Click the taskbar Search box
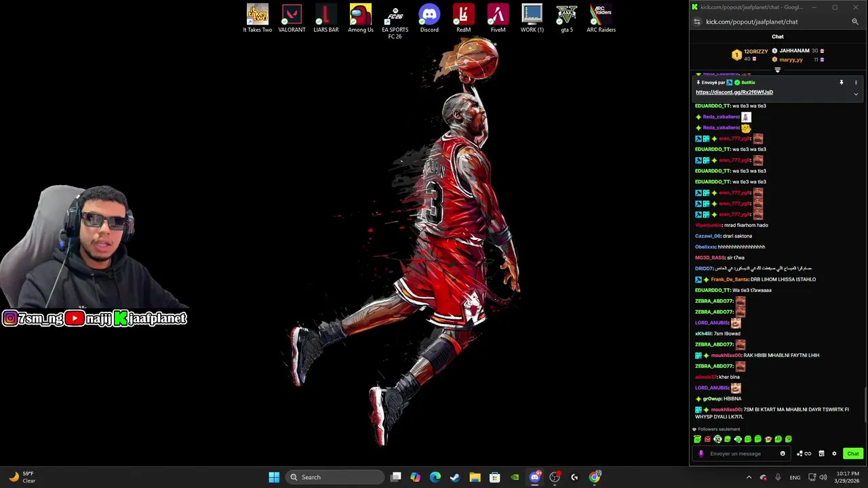The width and height of the screenshot is (868, 488). coord(335,477)
